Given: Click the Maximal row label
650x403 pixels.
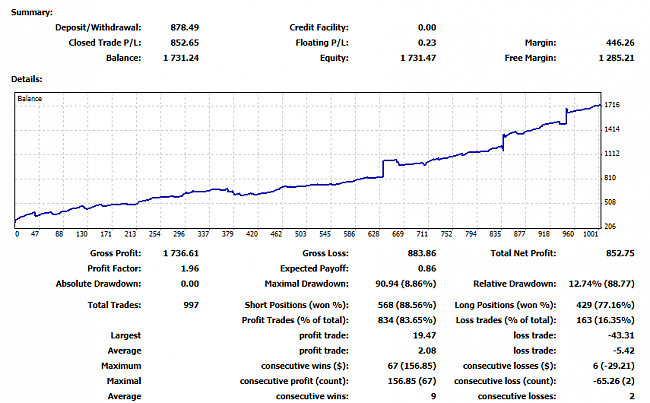Looking at the screenshot, I should click(124, 381).
